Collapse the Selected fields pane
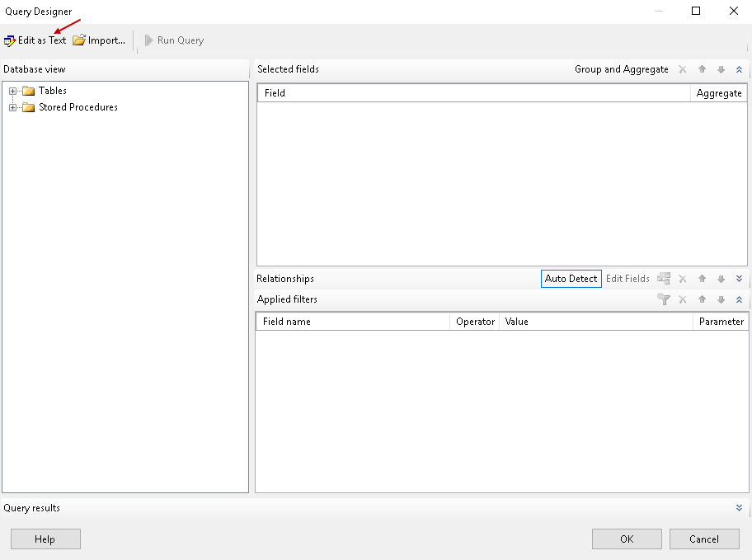The image size is (752, 560). [x=739, y=69]
